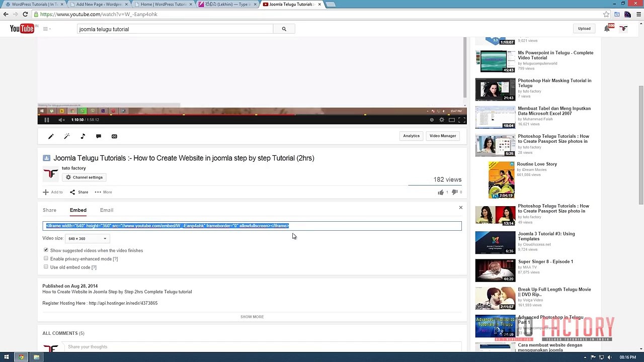Expand the More actions menu
This screenshot has width=644, height=362.
103,192
